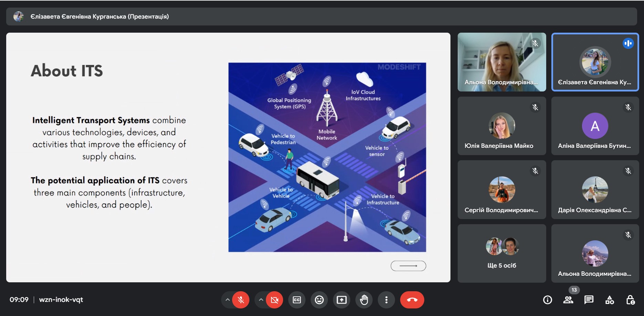Turn on the camera
The width and height of the screenshot is (644, 316).
tap(274, 300)
